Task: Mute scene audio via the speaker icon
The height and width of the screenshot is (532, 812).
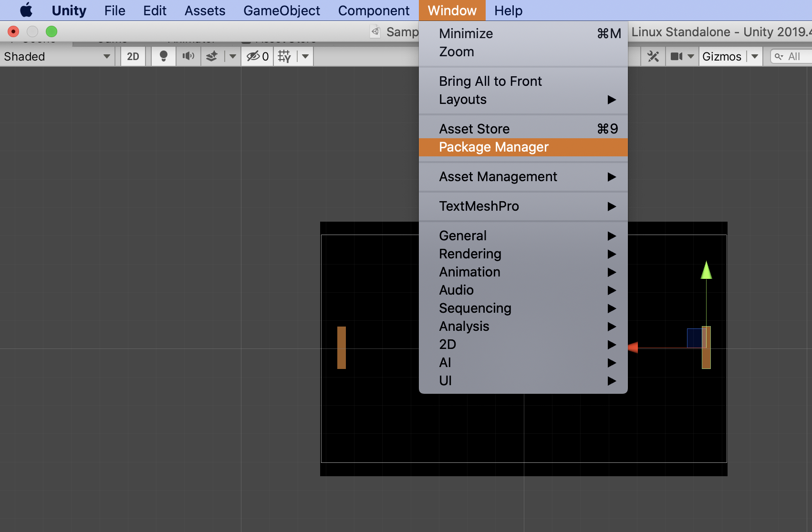Action: click(188, 56)
